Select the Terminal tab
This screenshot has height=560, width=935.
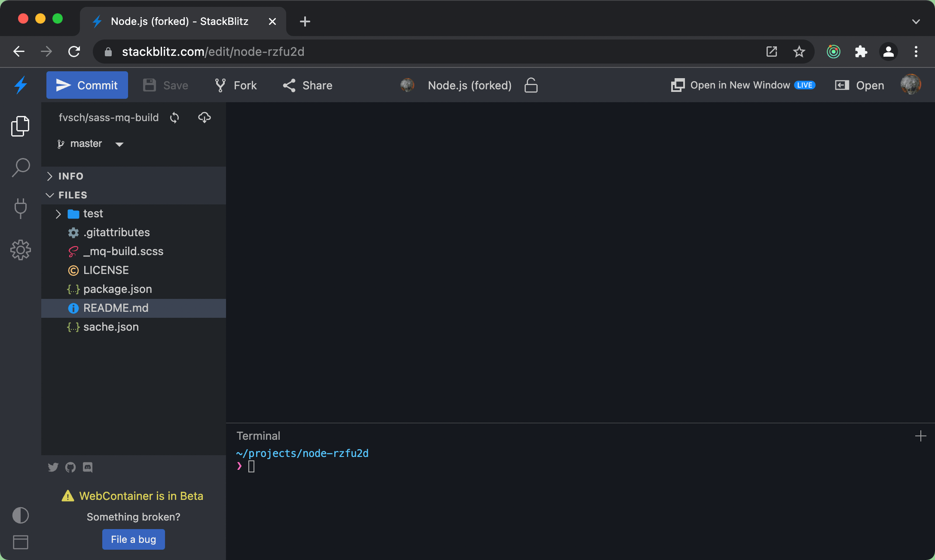258,435
